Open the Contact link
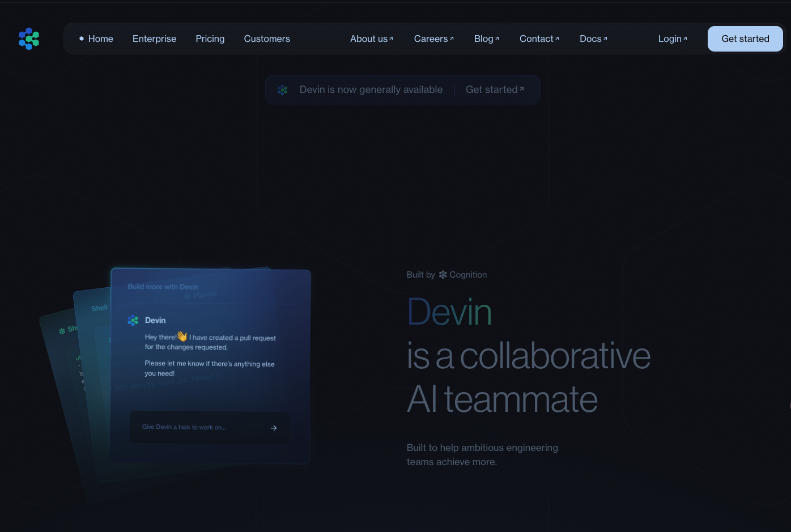The height and width of the screenshot is (532, 791). tap(539, 39)
